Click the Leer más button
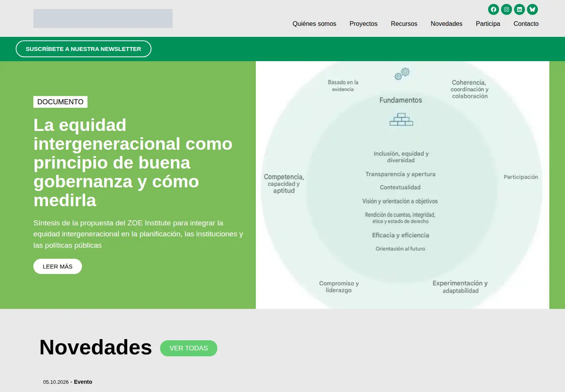Image resolution: width=565 pixels, height=392 pixels. pos(58,267)
